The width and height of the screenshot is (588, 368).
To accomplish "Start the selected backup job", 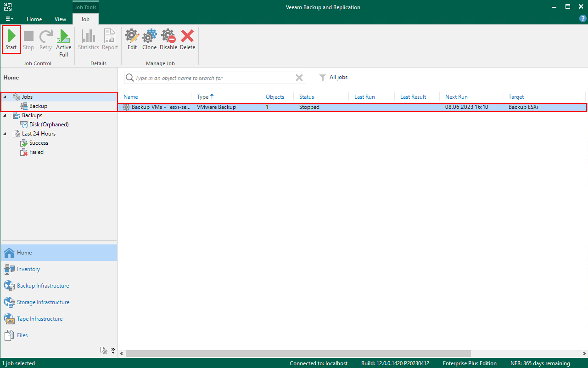I will pos(11,40).
